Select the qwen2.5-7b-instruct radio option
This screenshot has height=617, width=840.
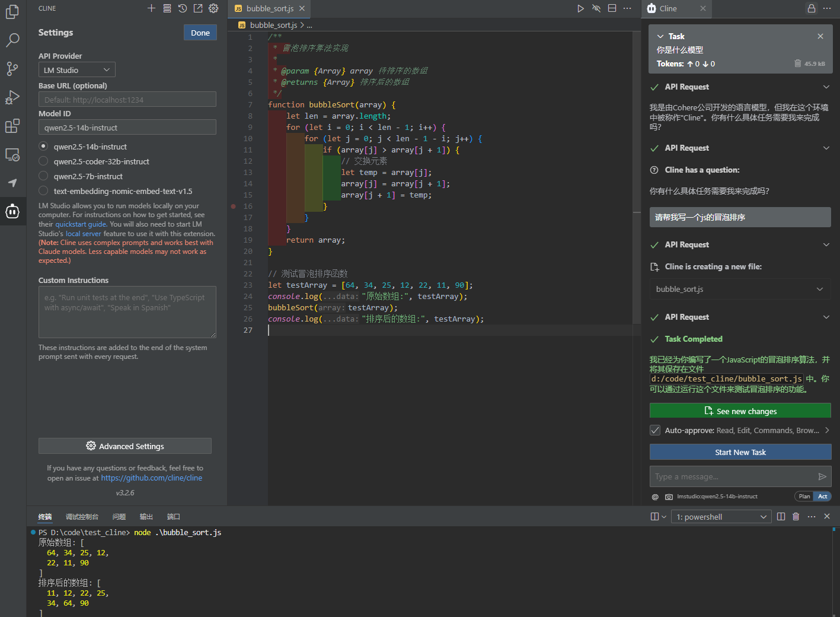pyautogui.click(x=43, y=176)
